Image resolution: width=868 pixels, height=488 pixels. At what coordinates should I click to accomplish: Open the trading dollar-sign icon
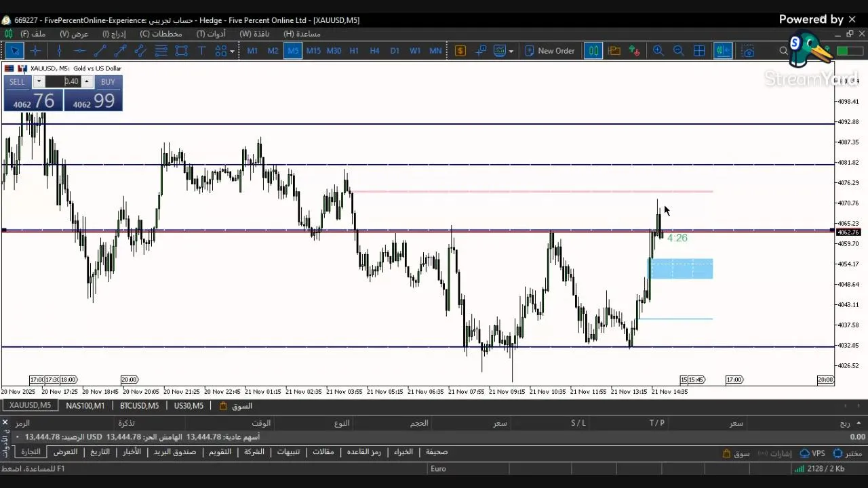pyautogui.click(x=460, y=51)
